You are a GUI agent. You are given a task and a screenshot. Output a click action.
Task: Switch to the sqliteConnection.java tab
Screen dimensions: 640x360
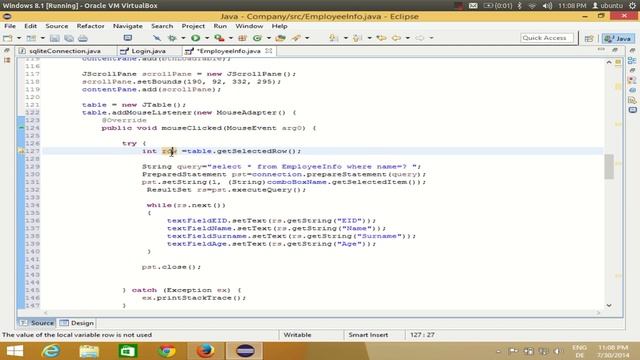tap(65, 51)
